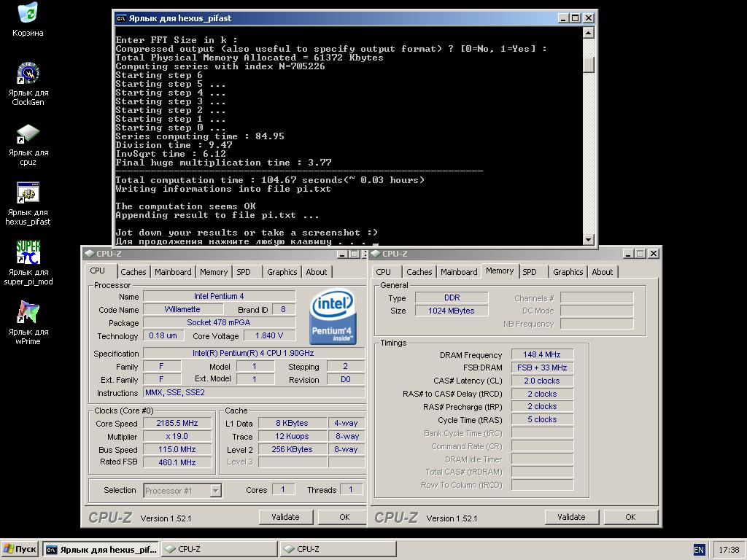
Task: Click the Total computation time 104.67 seconds line
Action: click(x=270, y=180)
